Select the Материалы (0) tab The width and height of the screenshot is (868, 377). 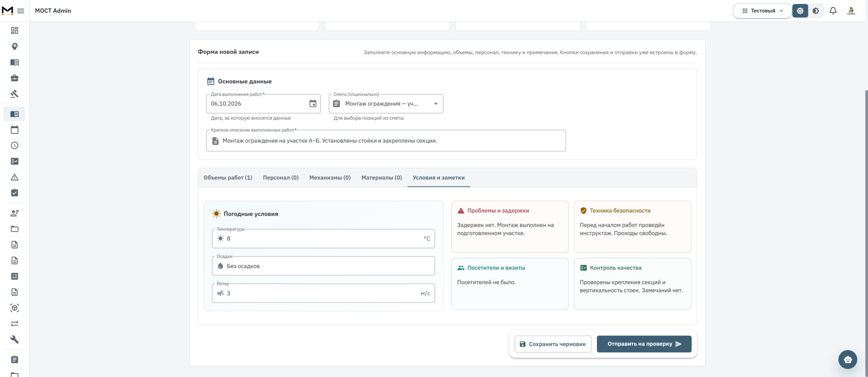click(382, 178)
